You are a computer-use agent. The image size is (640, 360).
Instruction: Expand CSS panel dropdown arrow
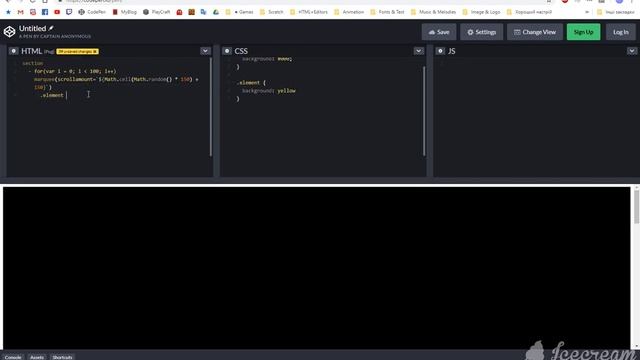(x=418, y=51)
